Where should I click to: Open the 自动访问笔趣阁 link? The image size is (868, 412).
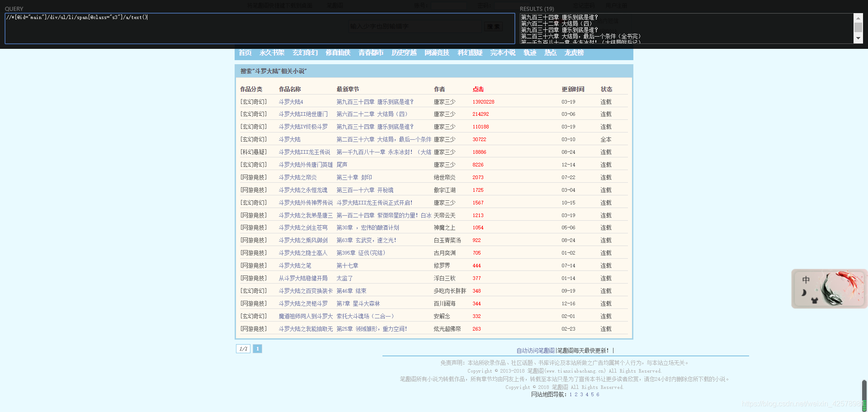(x=535, y=351)
